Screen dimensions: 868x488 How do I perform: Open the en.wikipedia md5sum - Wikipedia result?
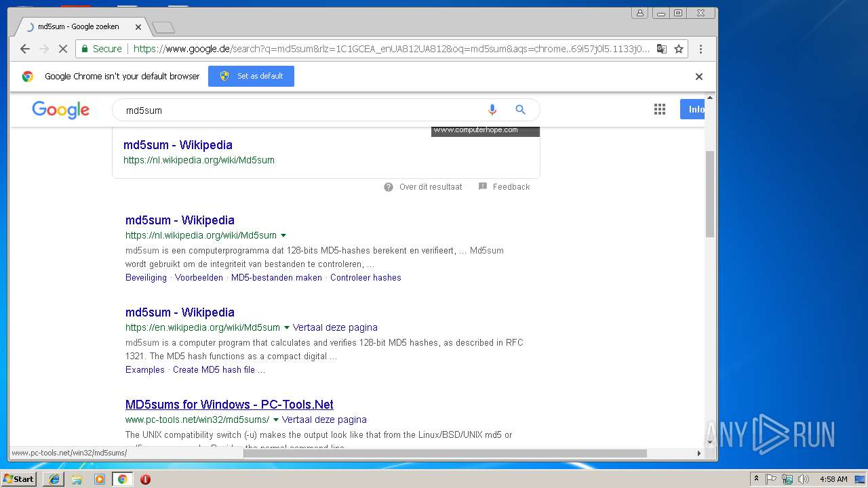click(180, 312)
